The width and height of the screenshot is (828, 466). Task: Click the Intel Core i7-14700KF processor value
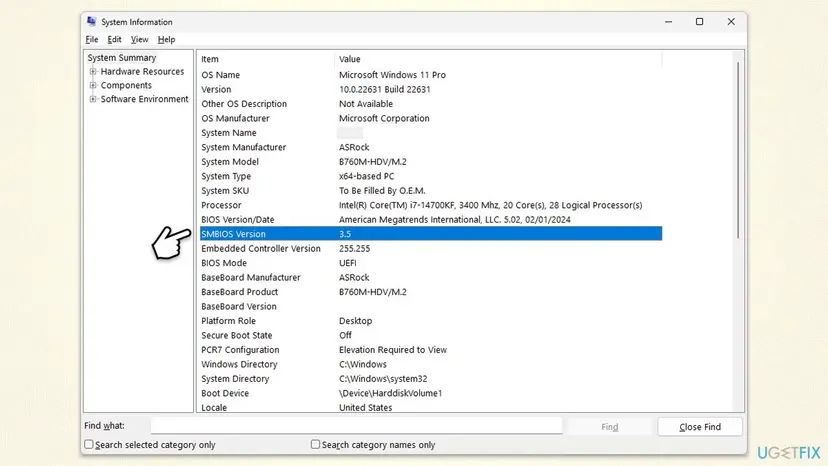(x=491, y=205)
